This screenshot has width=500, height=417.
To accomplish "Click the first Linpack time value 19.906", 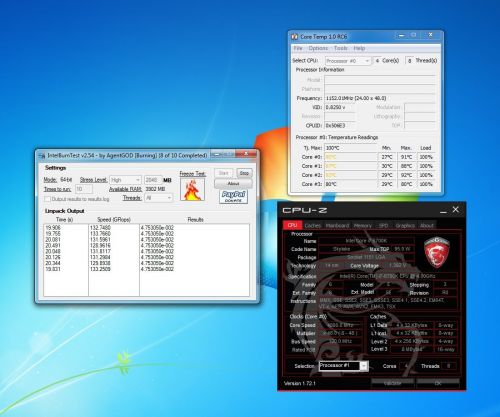I will [53, 228].
